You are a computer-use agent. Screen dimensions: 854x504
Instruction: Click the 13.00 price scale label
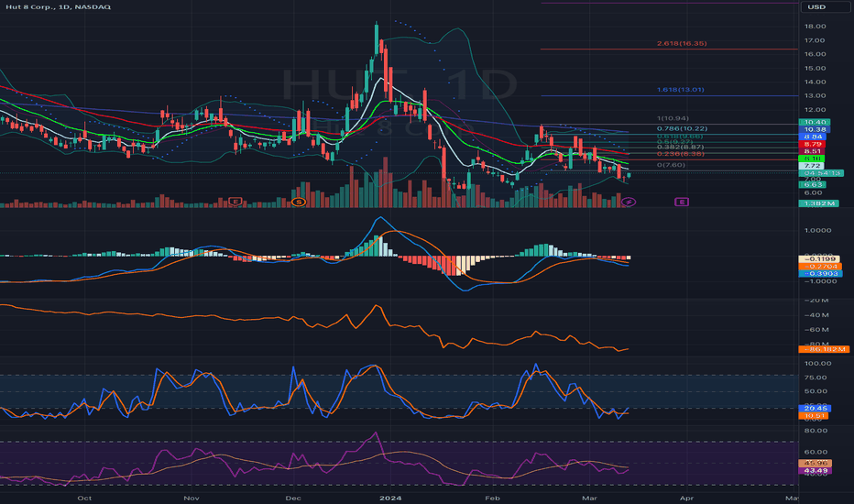pyautogui.click(x=815, y=95)
